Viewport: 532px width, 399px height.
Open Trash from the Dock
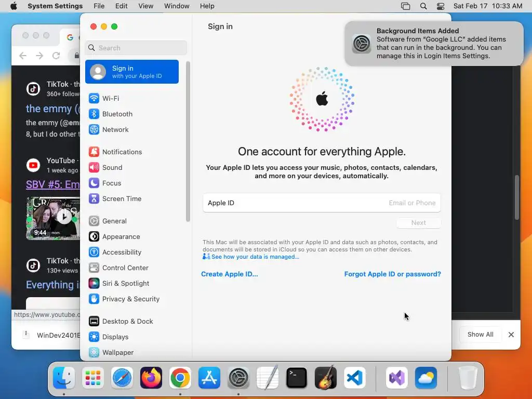coord(468,378)
